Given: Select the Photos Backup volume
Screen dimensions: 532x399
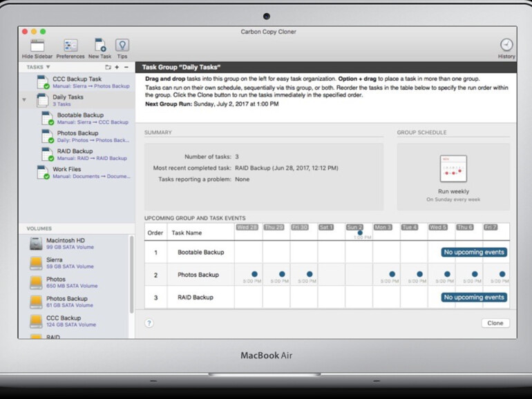Looking at the screenshot, I should tap(74, 302).
